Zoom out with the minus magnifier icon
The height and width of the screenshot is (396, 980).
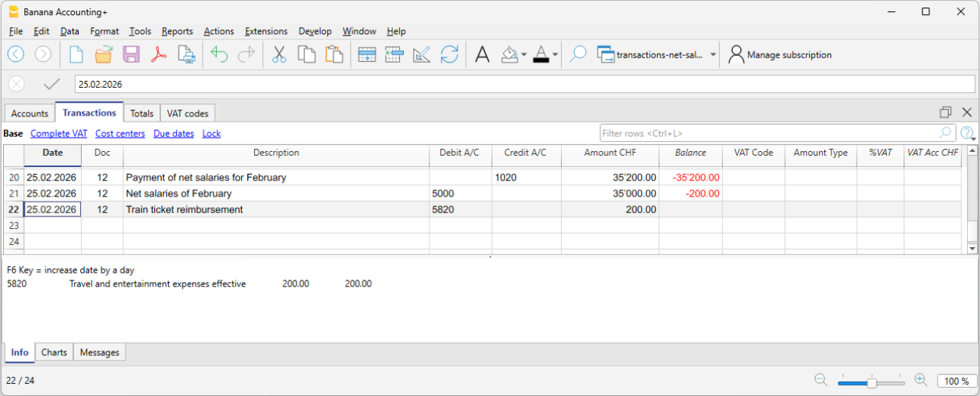pyautogui.click(x=821, y=380)
